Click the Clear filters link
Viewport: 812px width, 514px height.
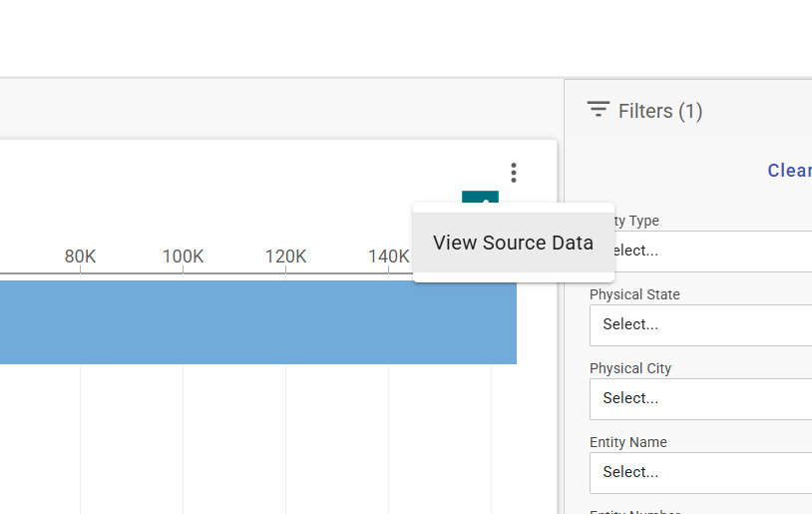point(788,171)
